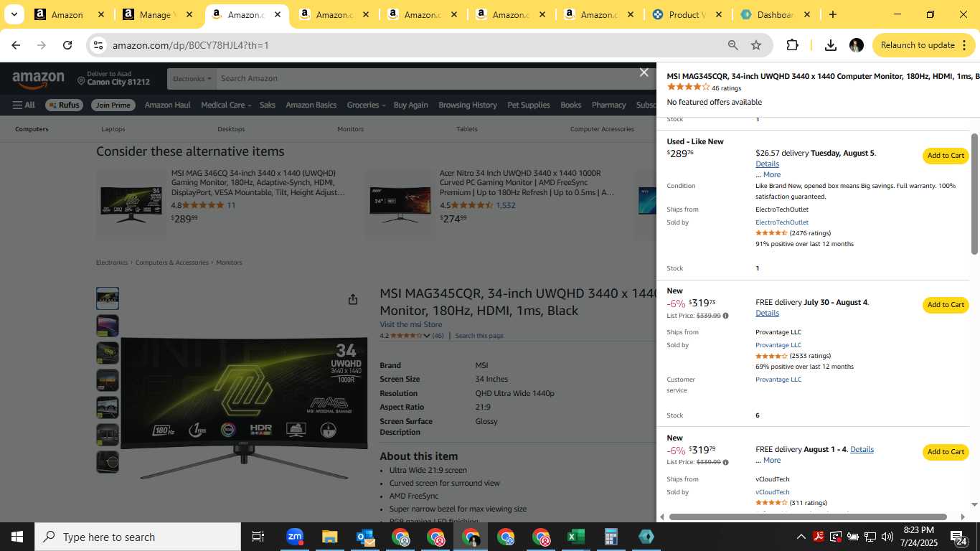Reload the Amazon page
This screenshot has width=980, height=551.
click(67, 45)
